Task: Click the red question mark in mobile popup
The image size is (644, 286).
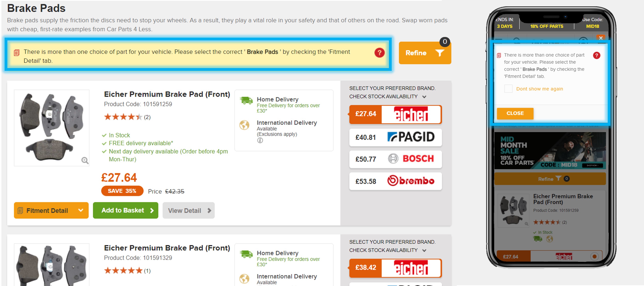Action: (597, 55)
